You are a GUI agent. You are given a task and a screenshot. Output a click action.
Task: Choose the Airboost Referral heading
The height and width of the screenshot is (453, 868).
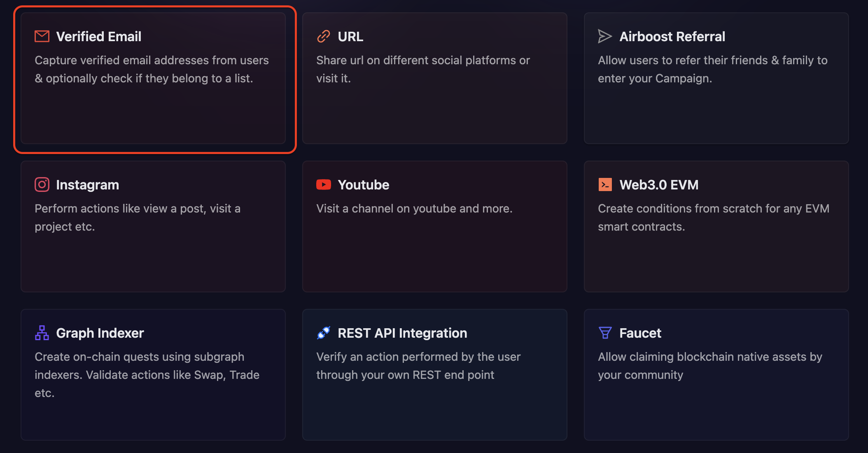click(x=672, y=37)
